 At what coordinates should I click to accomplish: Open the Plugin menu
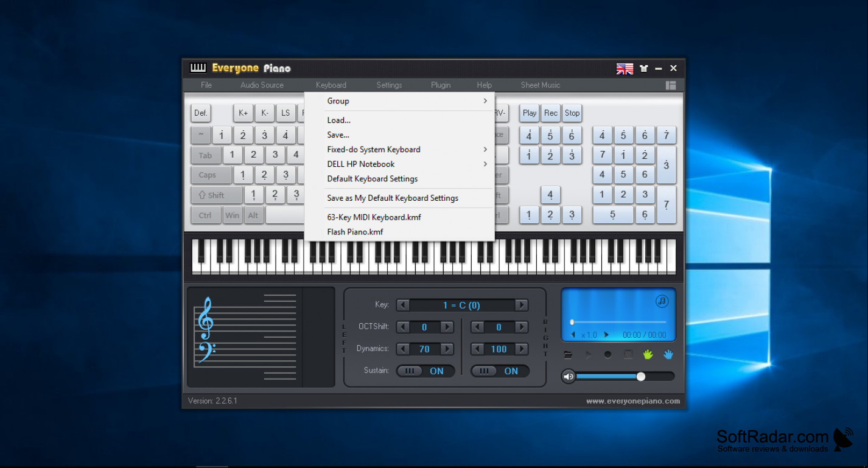[x=441, y=85]
